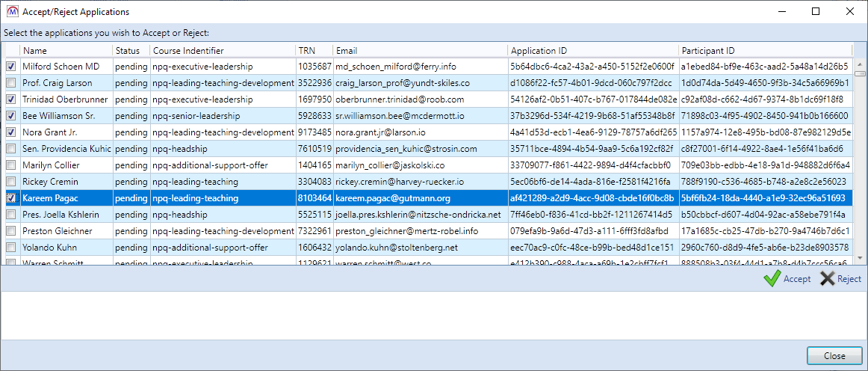Click the app logo in title bar
868x371 pixels.
tap(11, 11)
